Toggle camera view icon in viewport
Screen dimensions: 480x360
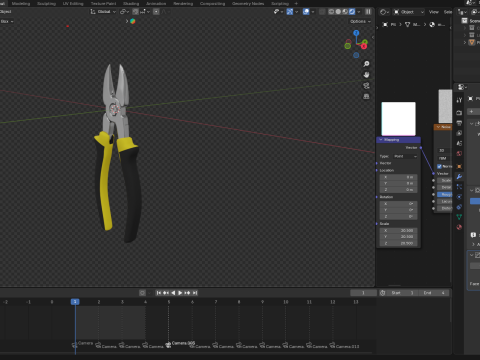(x=366, y=86)
